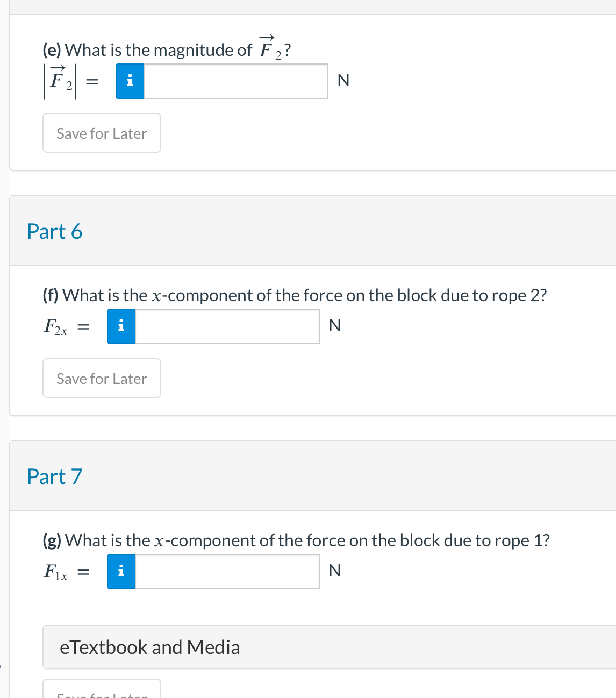Click N unit label after F1x field
This screenshot has height=698, width=616.
[334, 571]
